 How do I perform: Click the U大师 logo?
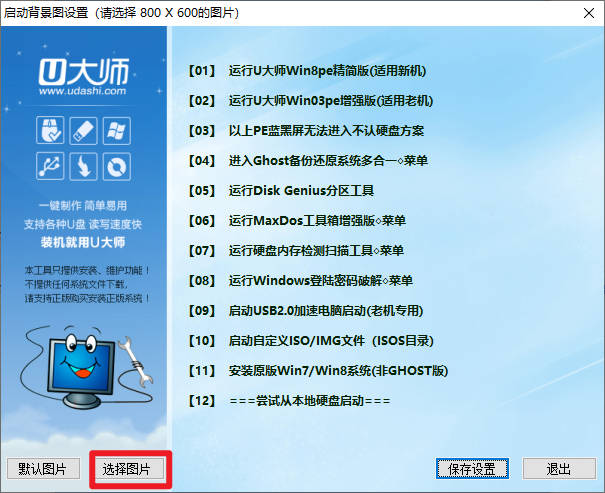click(x=83, y=72)
